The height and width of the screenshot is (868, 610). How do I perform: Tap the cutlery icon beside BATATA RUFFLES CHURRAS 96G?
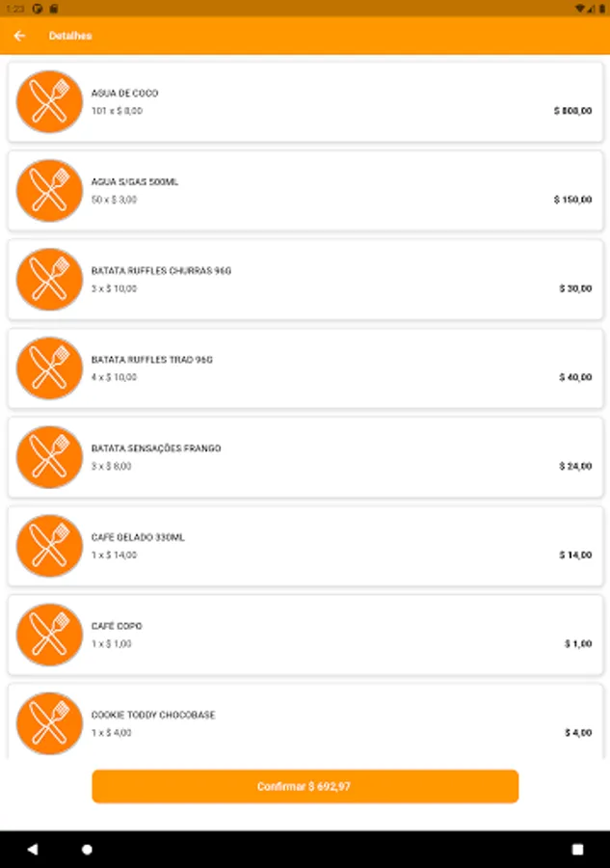(x=49, y=279)
